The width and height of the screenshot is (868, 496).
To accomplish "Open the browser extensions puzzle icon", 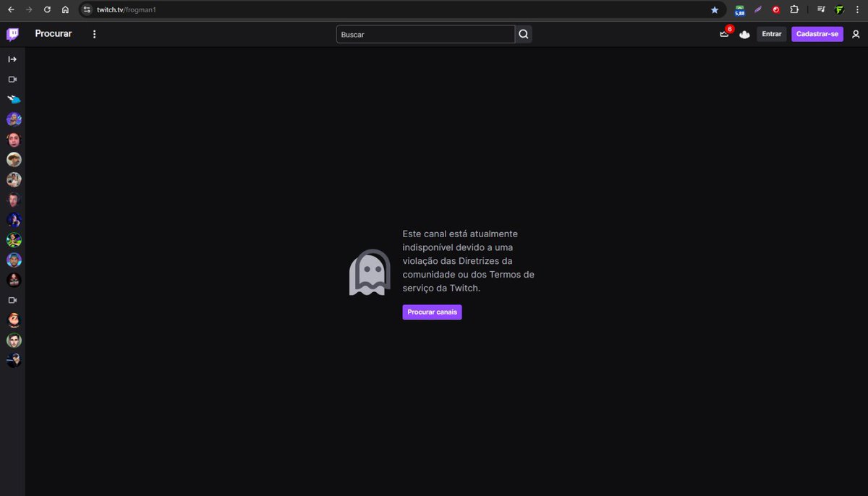I will (794, 9).
